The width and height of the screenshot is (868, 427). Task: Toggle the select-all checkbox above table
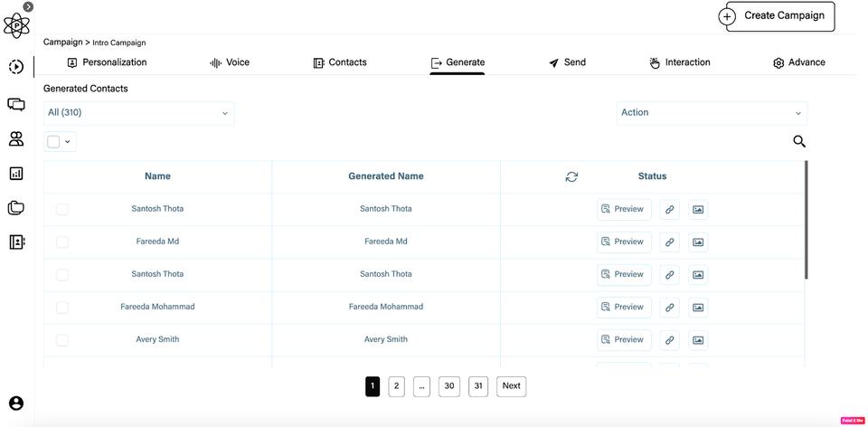53,142
